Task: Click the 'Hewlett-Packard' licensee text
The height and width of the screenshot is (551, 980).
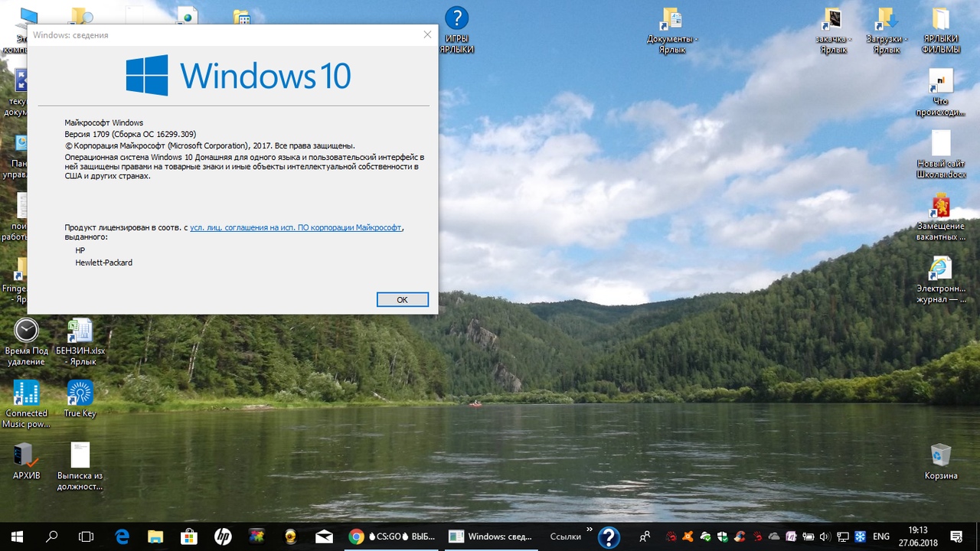Action: tap(103, 262)
